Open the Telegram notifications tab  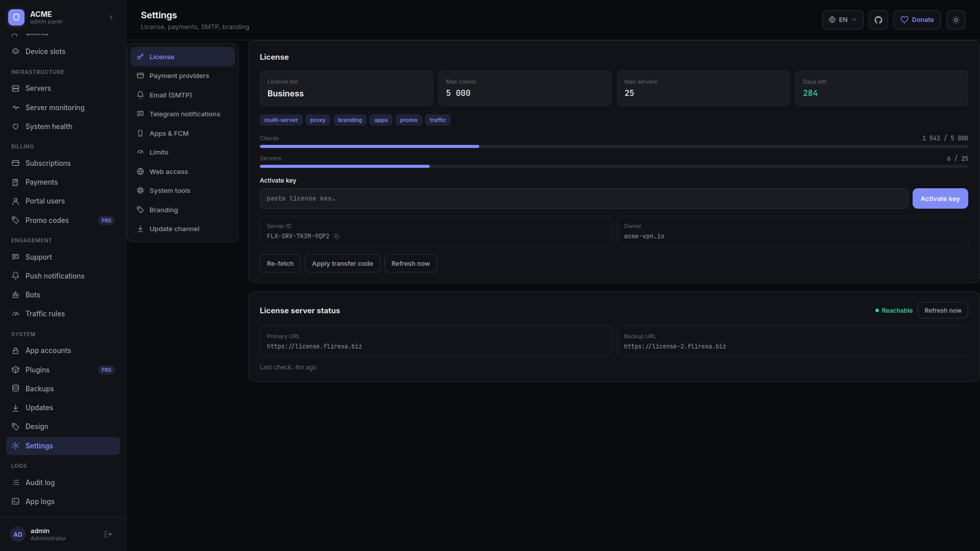(x=183, y=114)
